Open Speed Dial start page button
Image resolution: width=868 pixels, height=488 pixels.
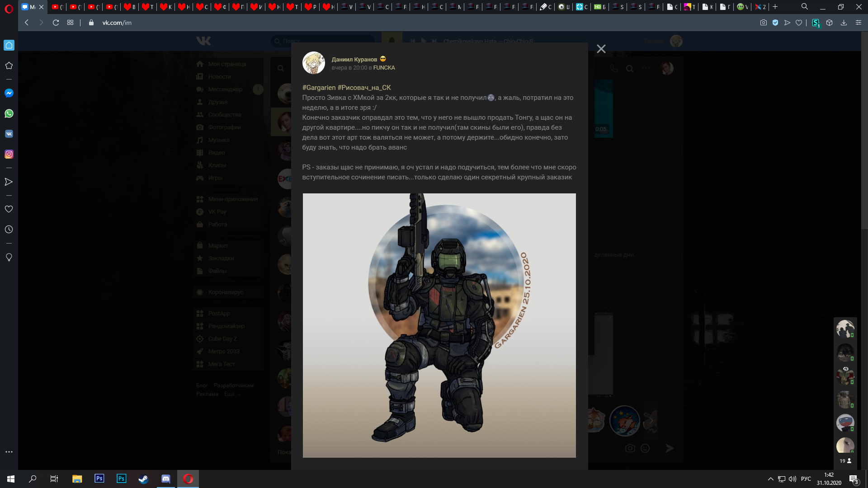pyautogui.click(x=70, y=23)
